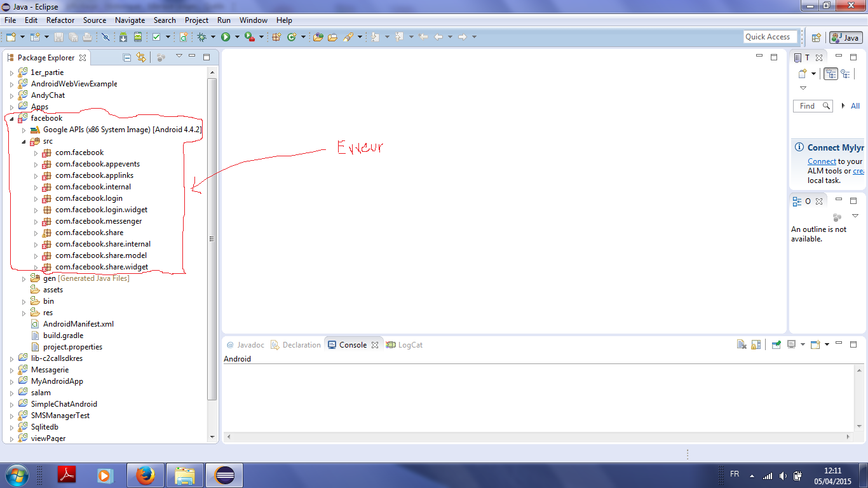Click the Debug bug icon
Image resolution: width=868 pixels, height=488 pixels.
201,37
